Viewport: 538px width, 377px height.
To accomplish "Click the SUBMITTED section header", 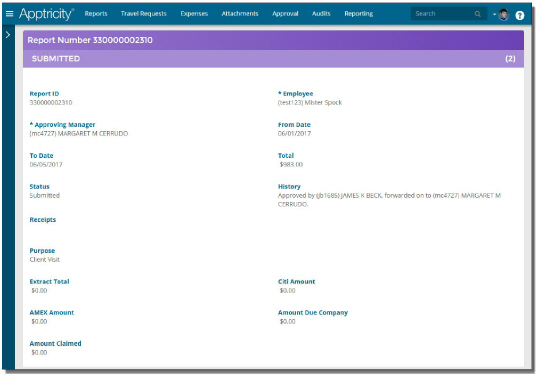I will tap(273, 59).
